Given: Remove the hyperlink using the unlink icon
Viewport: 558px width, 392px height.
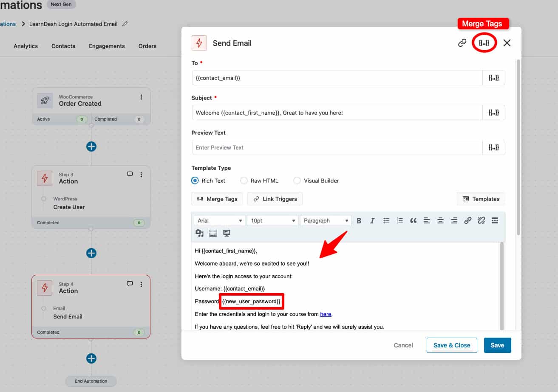Looking at the screenshot, I should tap(481, 220).
